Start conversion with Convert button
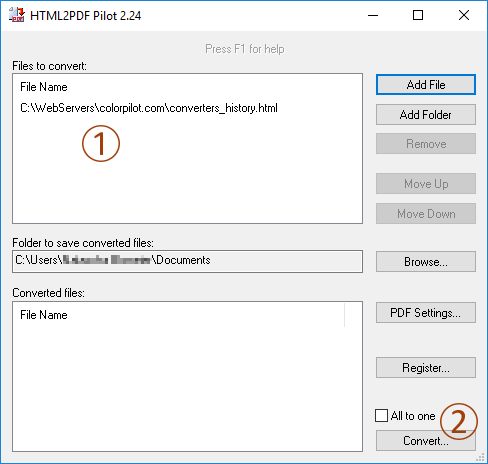 426,441
